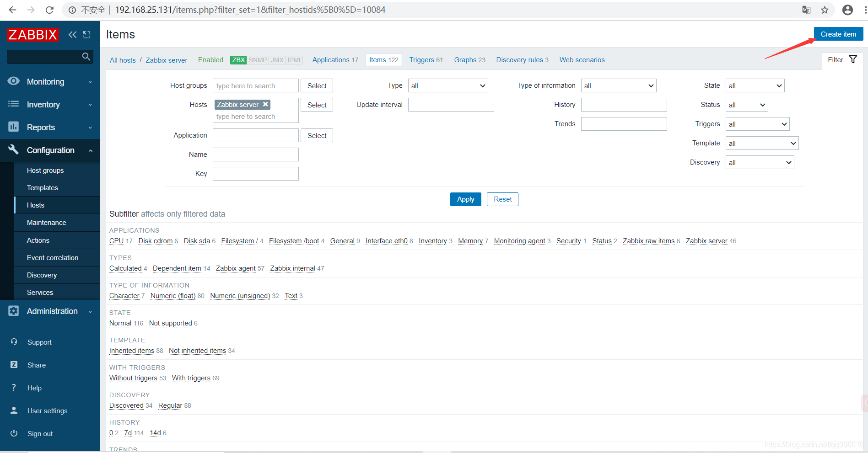
Task: Open the Discovery filter dropdown
Action: point(760,162)
